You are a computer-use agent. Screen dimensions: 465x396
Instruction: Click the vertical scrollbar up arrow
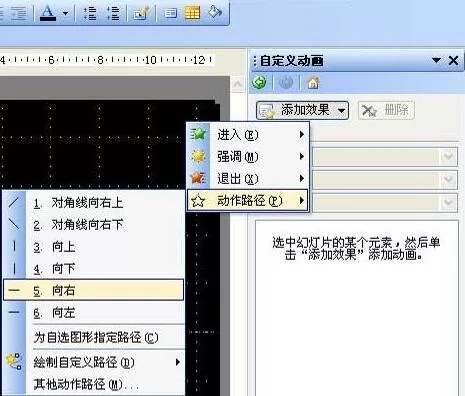238,84
